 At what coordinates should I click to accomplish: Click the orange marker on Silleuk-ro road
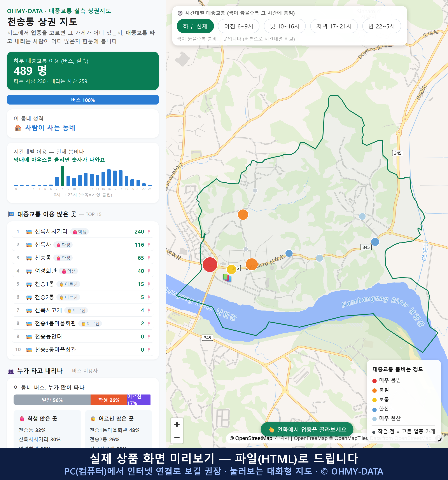tap(252, 264)
